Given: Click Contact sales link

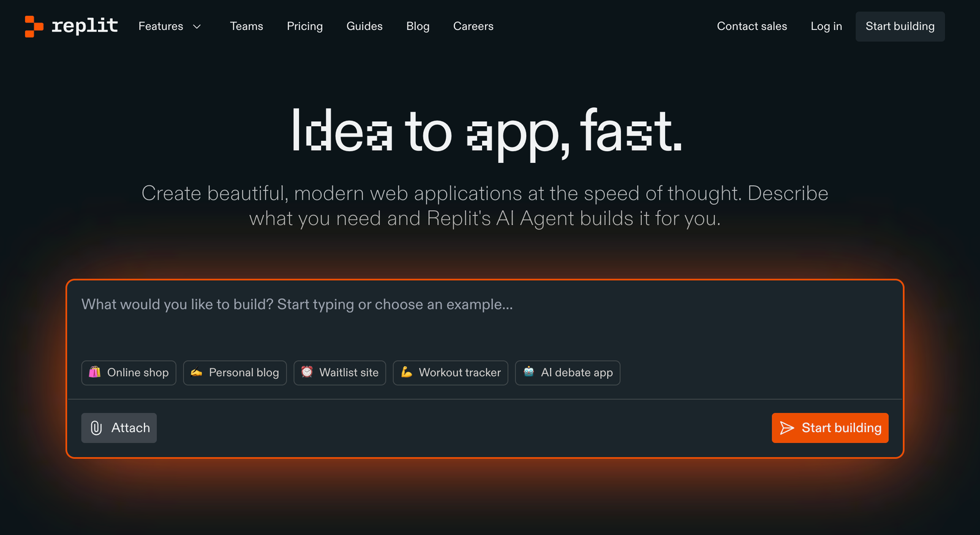Looking at the screenshot, I should [x=752, y=26].
